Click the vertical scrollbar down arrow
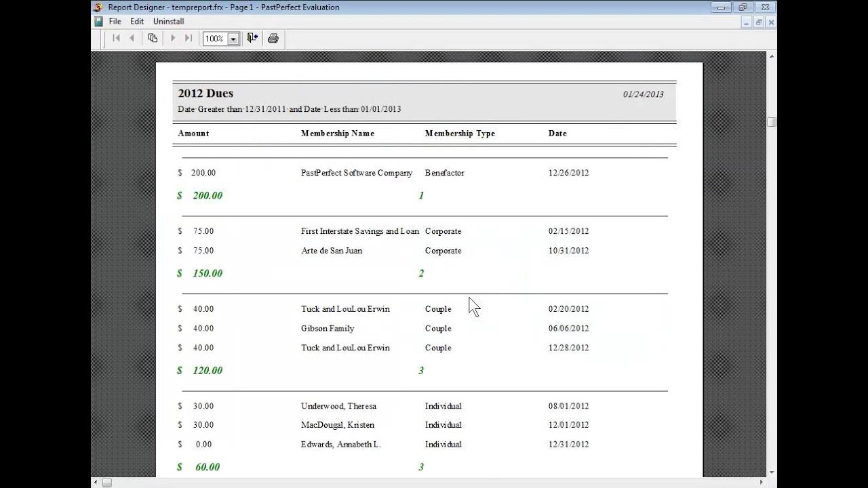 (x=772, y=472)
